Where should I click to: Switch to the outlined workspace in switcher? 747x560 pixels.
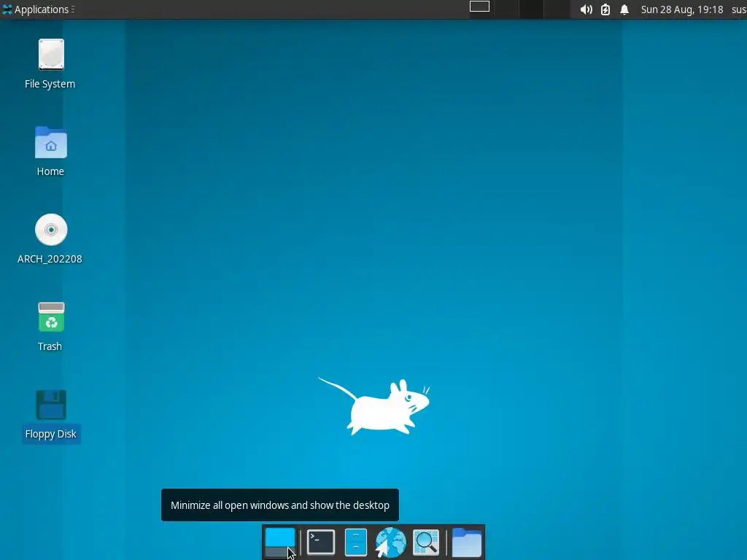479,7
